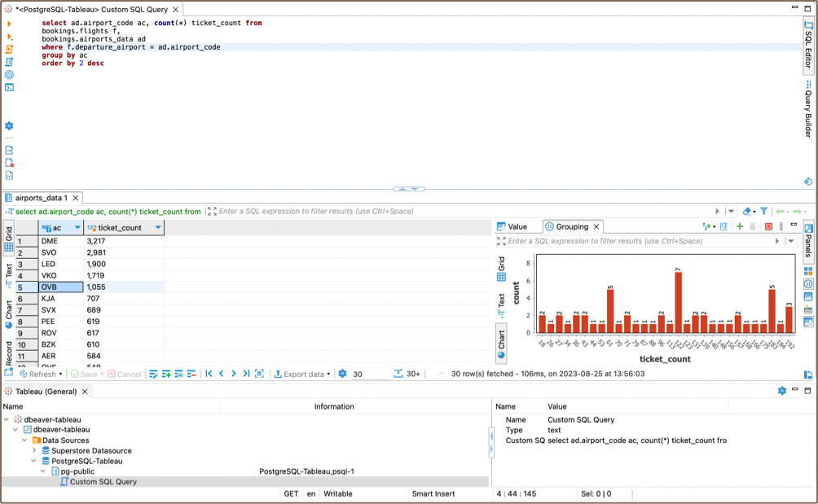Switch grouping panel to Grid view

(x=501, y=270)
